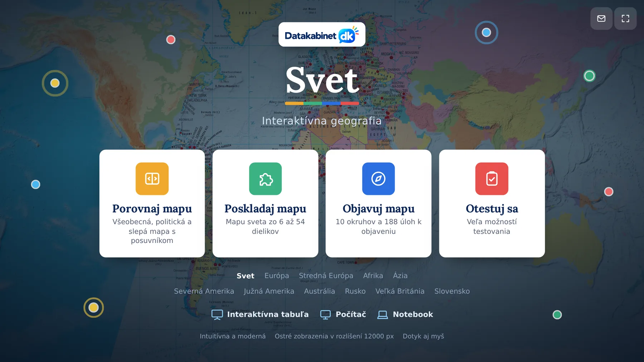644x362 pixels.
Task: Switch to the Slovensko region
Action: click(x=452, y=291)
